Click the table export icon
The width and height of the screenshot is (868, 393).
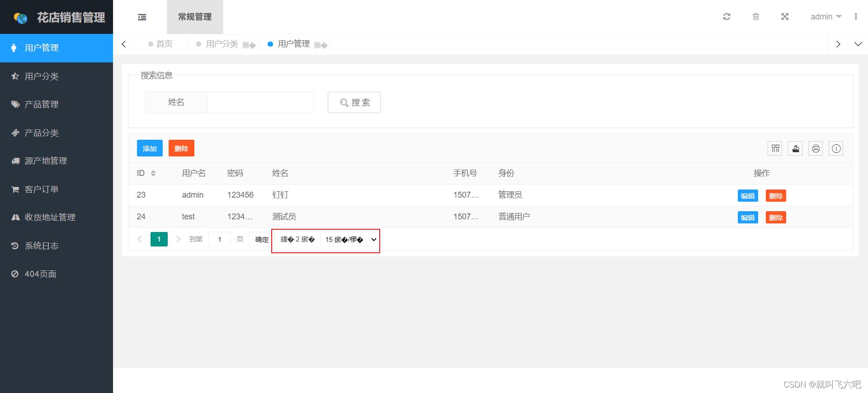(x=796, y=148)
